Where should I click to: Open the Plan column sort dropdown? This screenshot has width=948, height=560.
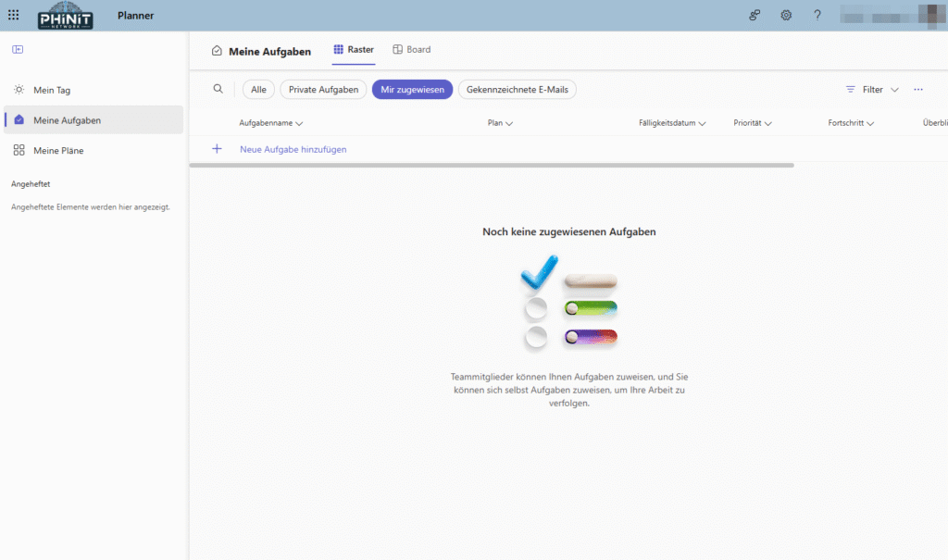(500, 122)
